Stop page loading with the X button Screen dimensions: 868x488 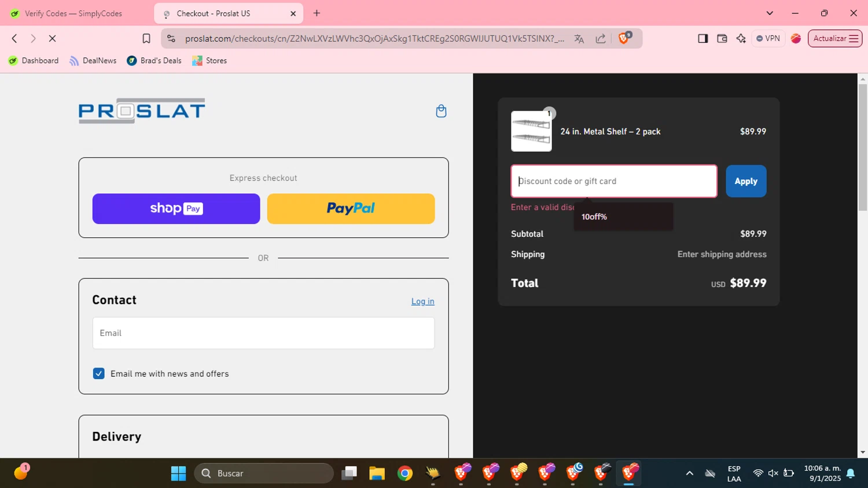52,38
